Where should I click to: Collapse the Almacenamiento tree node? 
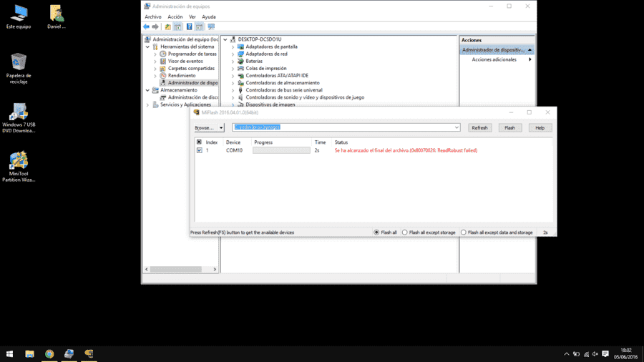147,90
